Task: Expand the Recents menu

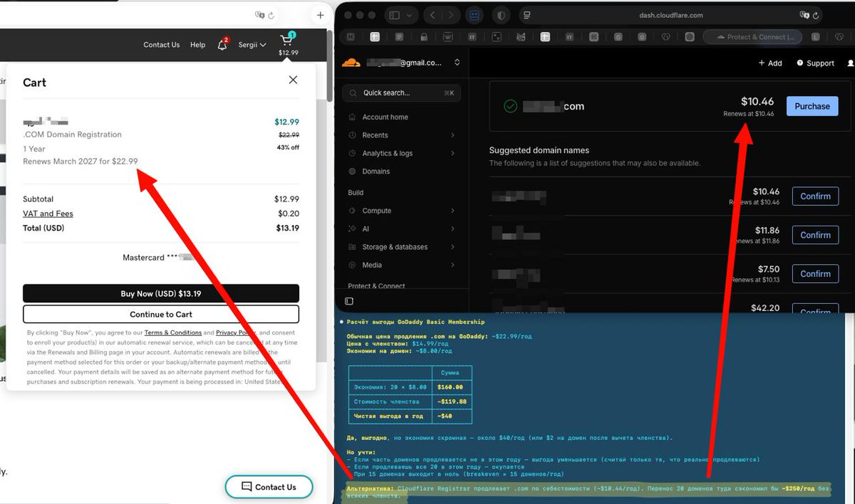Action: (x=400, y=135)
